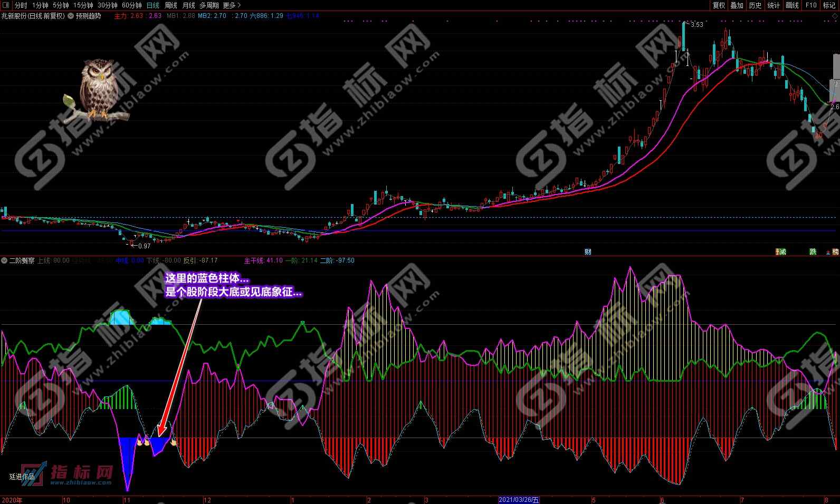Expand the 预测趋势 indicator dropdown arrow
Viewport: 840px width, 504px height.
pyautogui.click(x=71, y=16)
